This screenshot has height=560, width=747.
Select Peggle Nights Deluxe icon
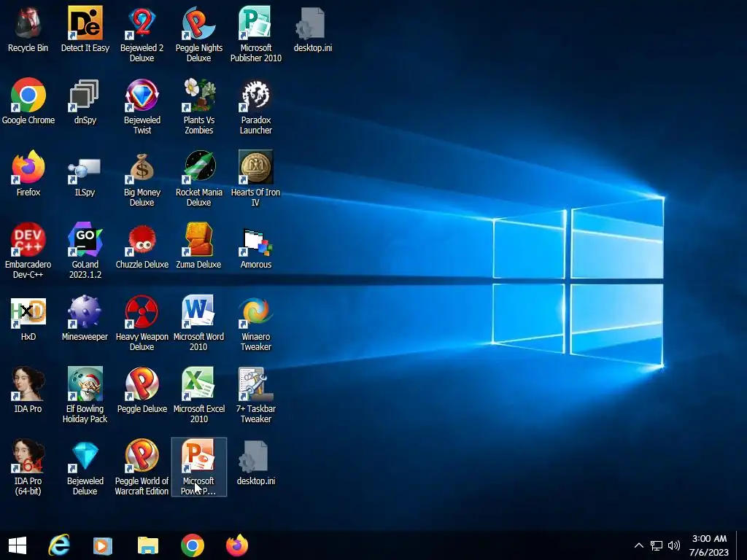pos(198,34)
